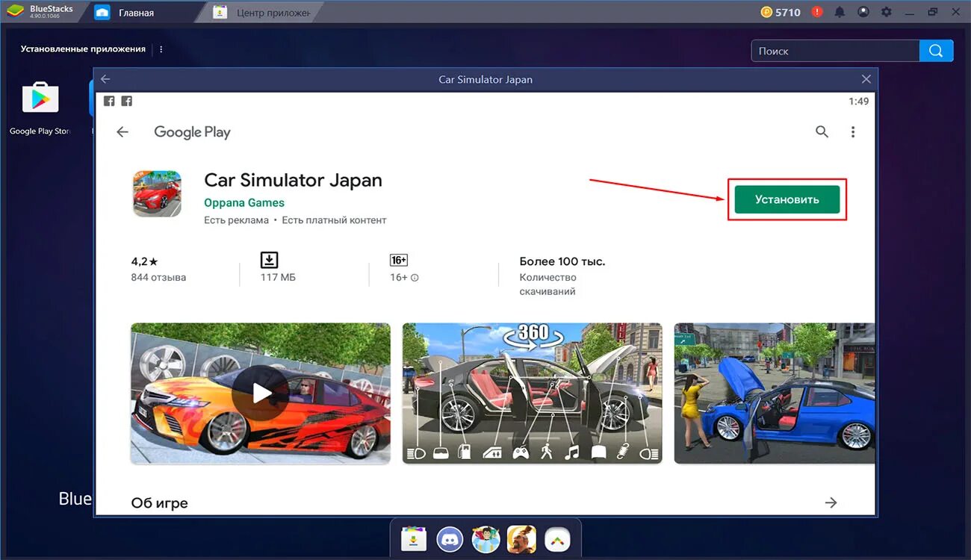
Task: Click the Google Play logo text
Action: 192,132
